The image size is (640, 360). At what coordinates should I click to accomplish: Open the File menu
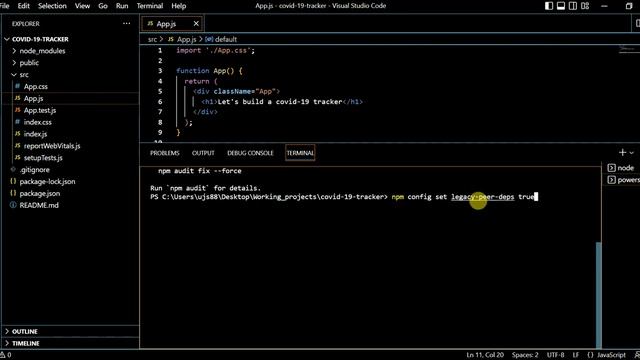pyautogui.click(x=5, y=6)
